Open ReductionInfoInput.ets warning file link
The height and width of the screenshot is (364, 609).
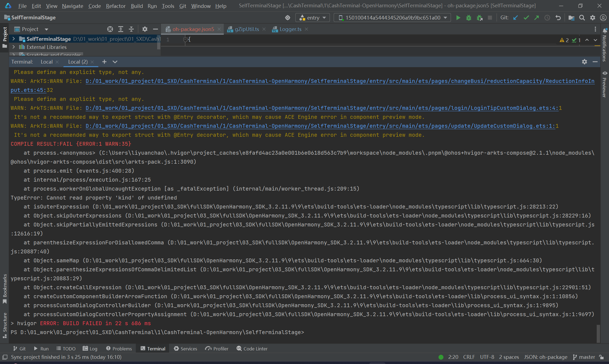[x=340, y=81]
